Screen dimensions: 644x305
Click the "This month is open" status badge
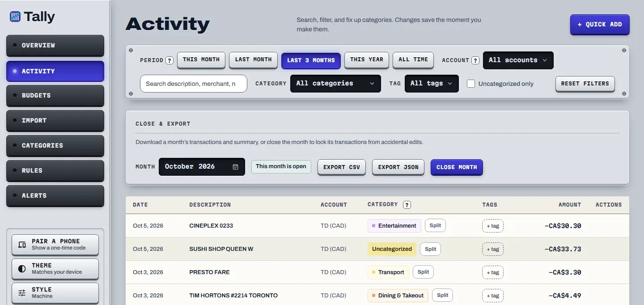click(x=281, y=167)
